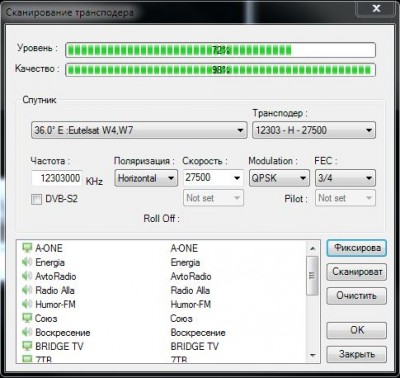
Task: Open the Horizontal polarization dropdown
Action: (x=146, y=178)
